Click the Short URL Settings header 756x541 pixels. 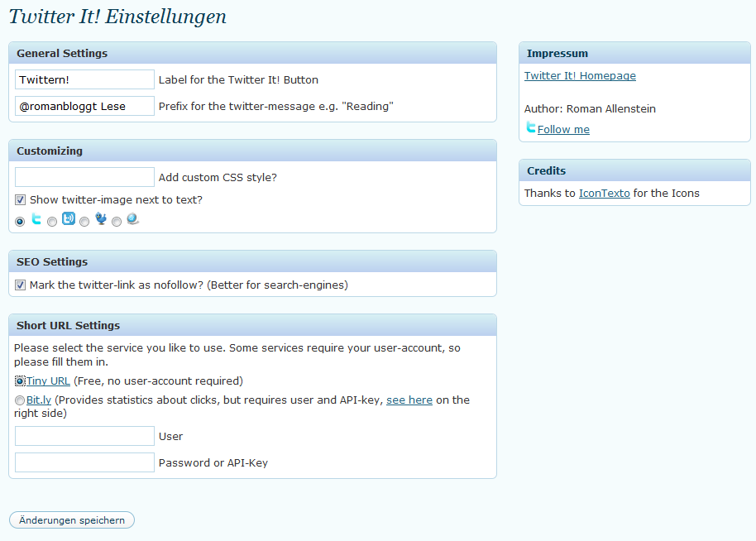click(x=252, y=325)
